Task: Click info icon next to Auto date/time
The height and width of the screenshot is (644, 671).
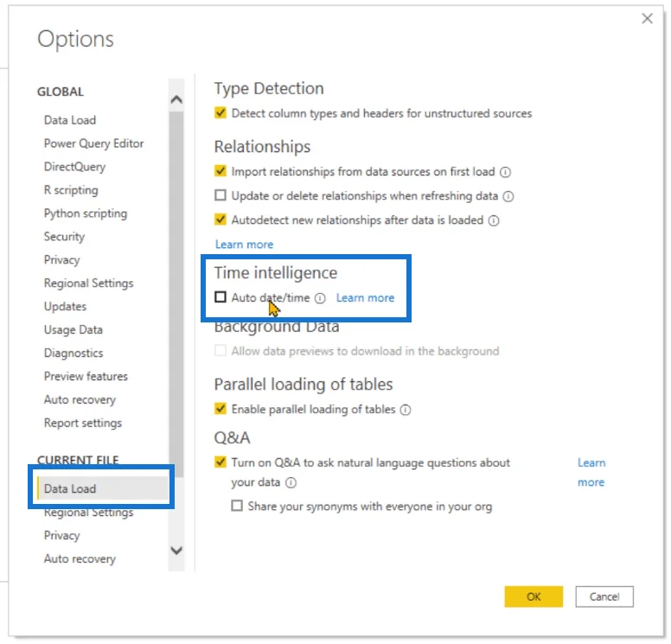Action: (x=320, y=298)
